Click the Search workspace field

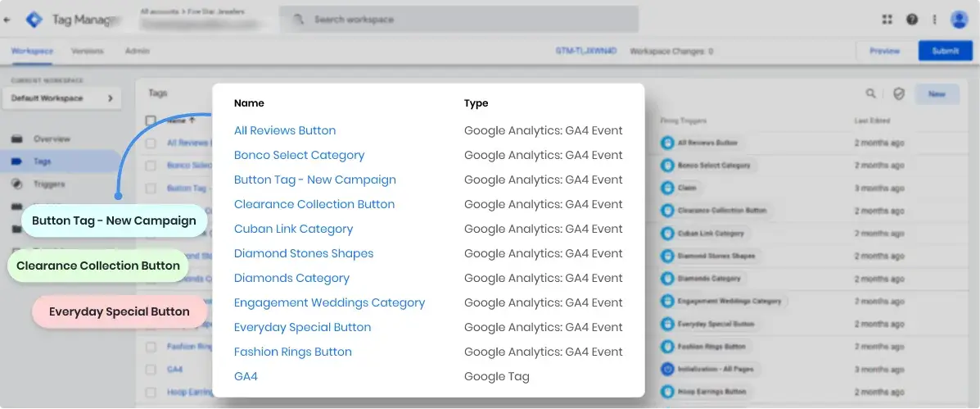(x=458, y=20)
